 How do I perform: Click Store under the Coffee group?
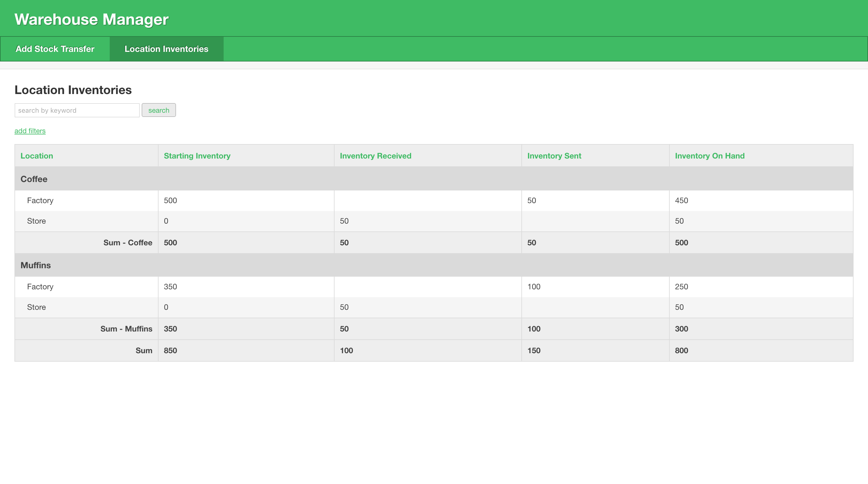pos(36,221)
